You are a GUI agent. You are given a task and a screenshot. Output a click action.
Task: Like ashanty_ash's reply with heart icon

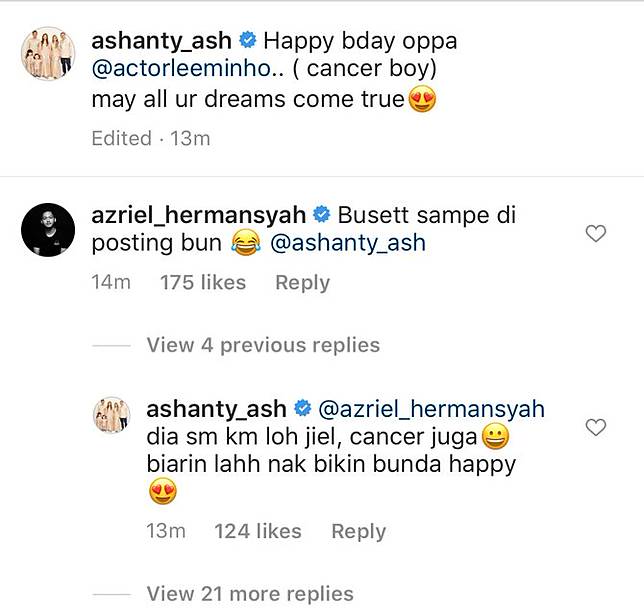[596, 428]
